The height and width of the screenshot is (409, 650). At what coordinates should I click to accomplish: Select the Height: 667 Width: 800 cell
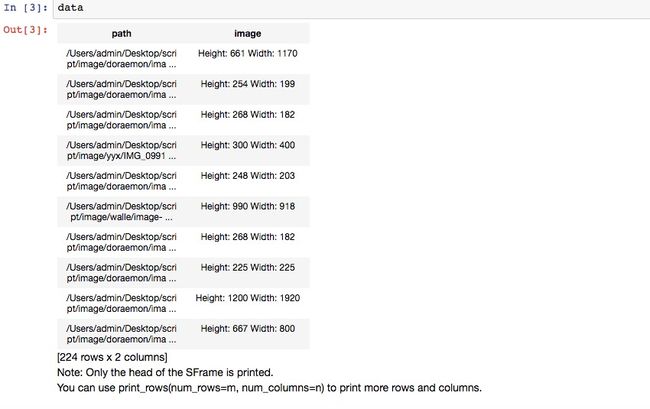click(x=247, y=329)
